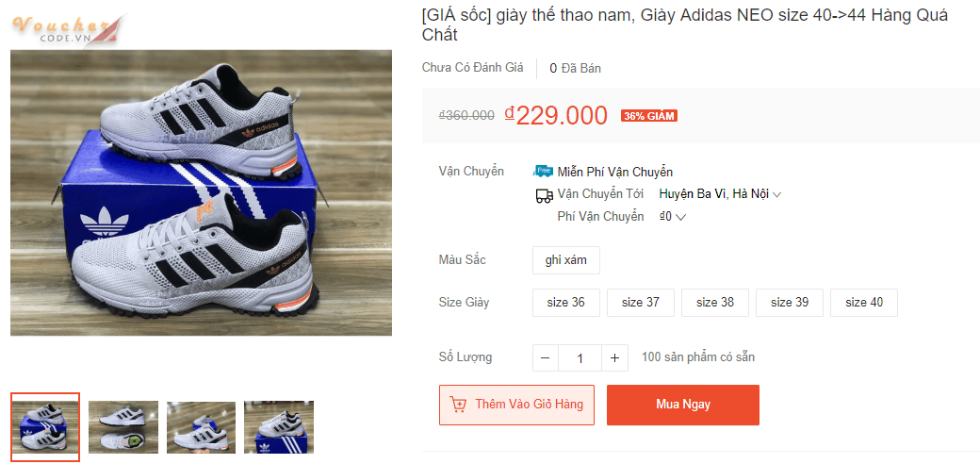View the second product thumbnail
The height and width of the screenshot is (464, 980).
tap(123, 426)
